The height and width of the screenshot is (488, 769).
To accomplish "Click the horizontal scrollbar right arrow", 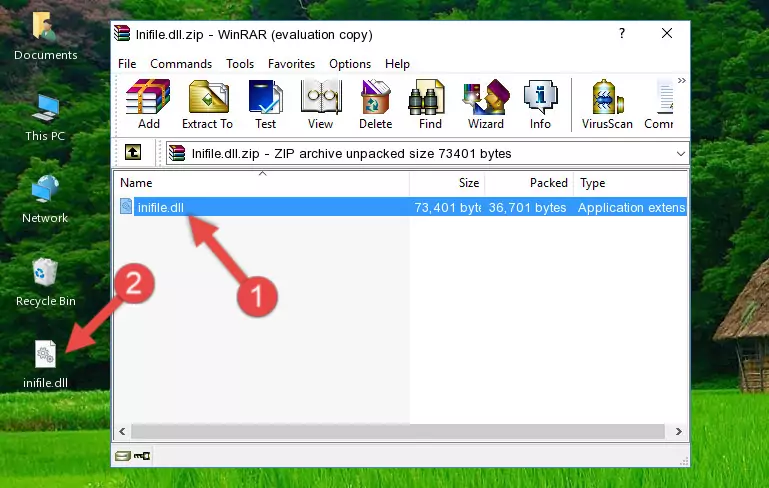I will [679, 432].
